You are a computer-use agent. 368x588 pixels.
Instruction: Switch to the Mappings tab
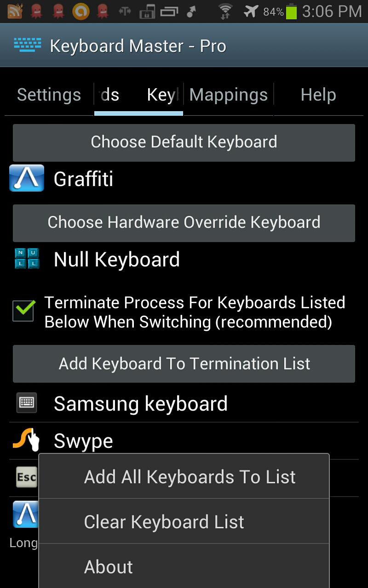click(x=229, y=95)
